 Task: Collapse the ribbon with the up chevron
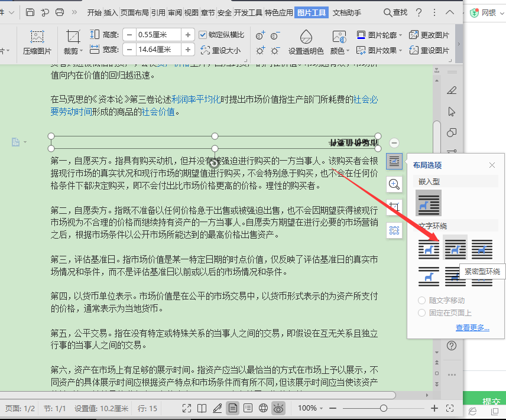pyautogui.click(x=449, y=12)
